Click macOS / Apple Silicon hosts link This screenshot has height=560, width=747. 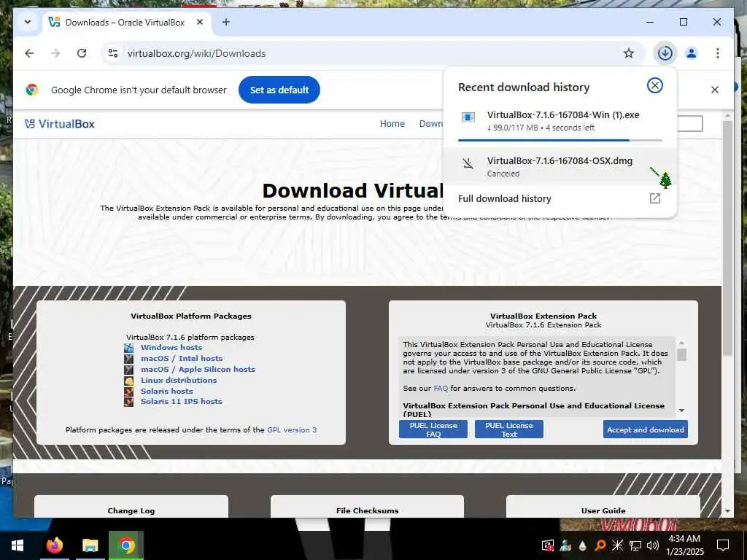tap(198, 370)
